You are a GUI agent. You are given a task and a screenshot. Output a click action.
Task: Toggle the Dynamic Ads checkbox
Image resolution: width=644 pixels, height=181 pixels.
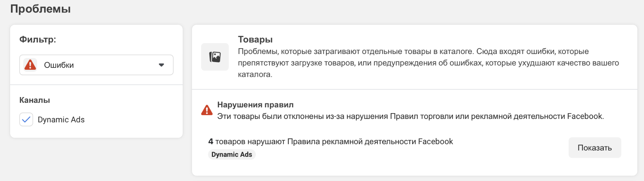pyautogui.click(x=26, y=120)
